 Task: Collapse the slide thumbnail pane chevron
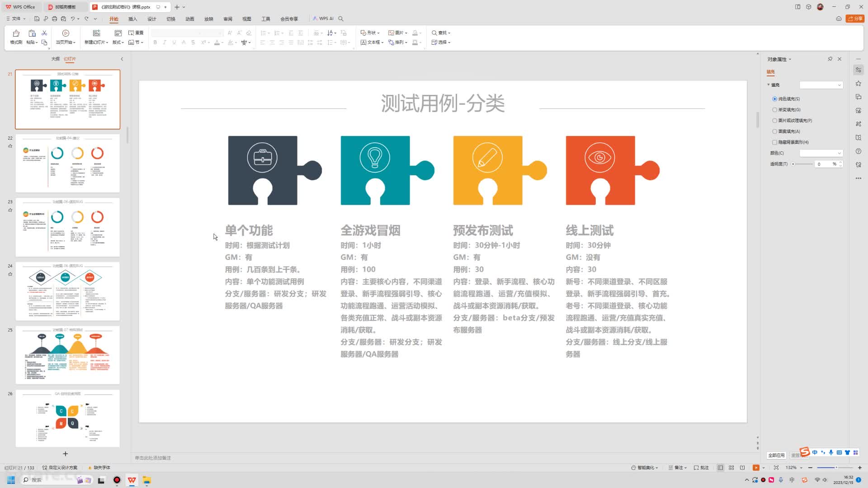point(122,59)
